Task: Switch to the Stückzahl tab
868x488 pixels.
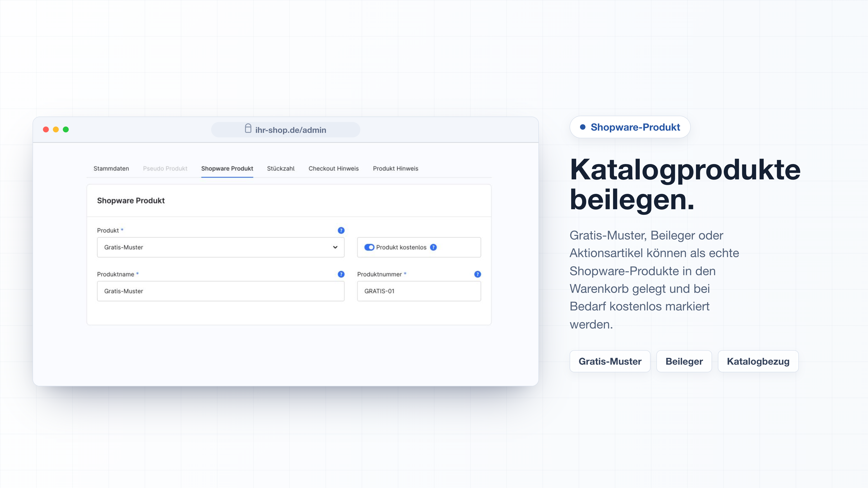Action: pyautogui.click(x=281, y=168)
